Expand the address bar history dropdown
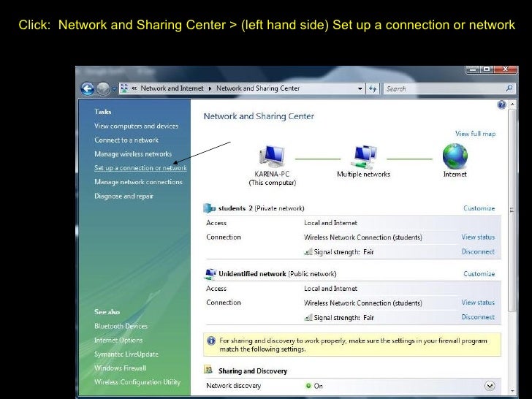Viewport: 532px width, 399px height. (x=360, y=89)
